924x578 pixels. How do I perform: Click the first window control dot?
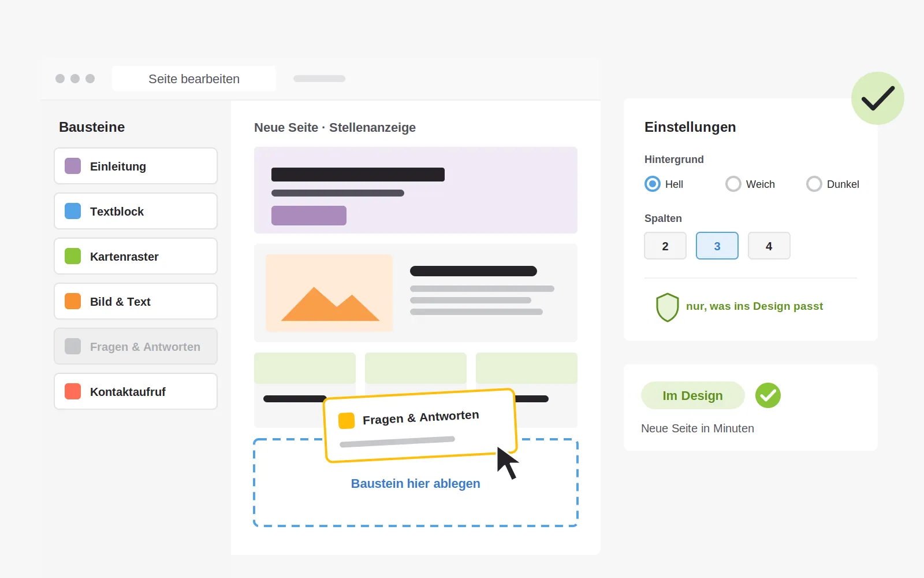pos(60,79)
